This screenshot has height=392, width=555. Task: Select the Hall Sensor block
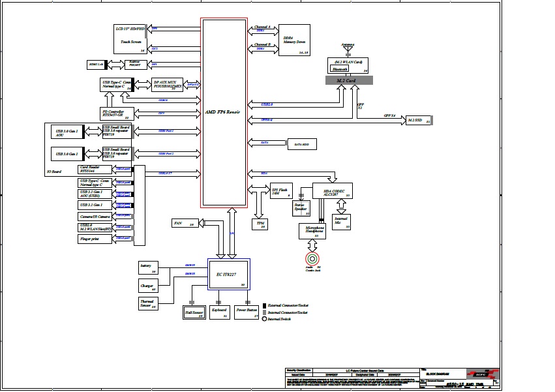pyautogui.click(x=194, y=312)
